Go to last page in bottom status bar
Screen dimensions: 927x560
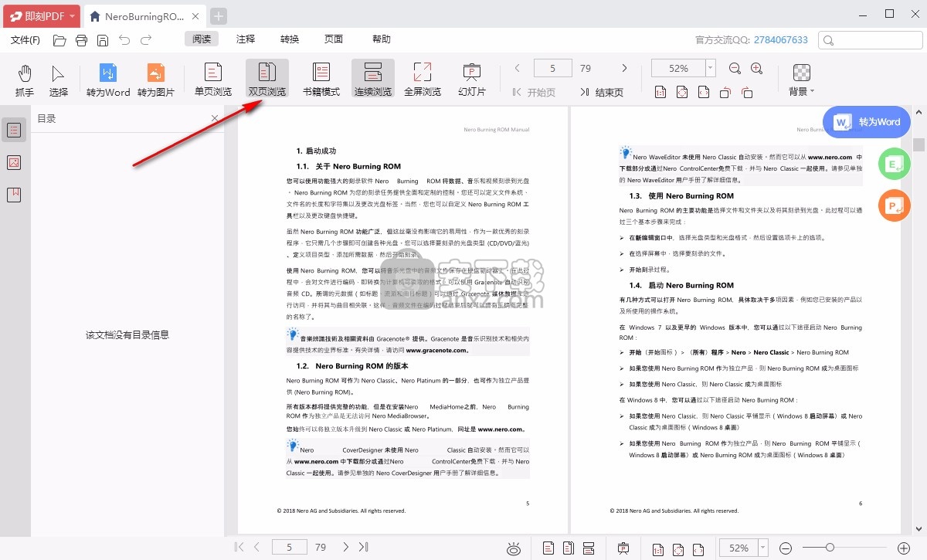[363, 548]
